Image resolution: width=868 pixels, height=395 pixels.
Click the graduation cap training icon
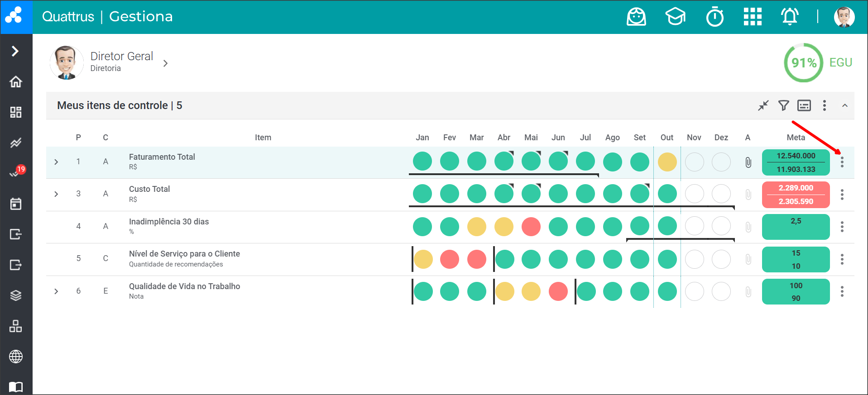click(675, 17)
